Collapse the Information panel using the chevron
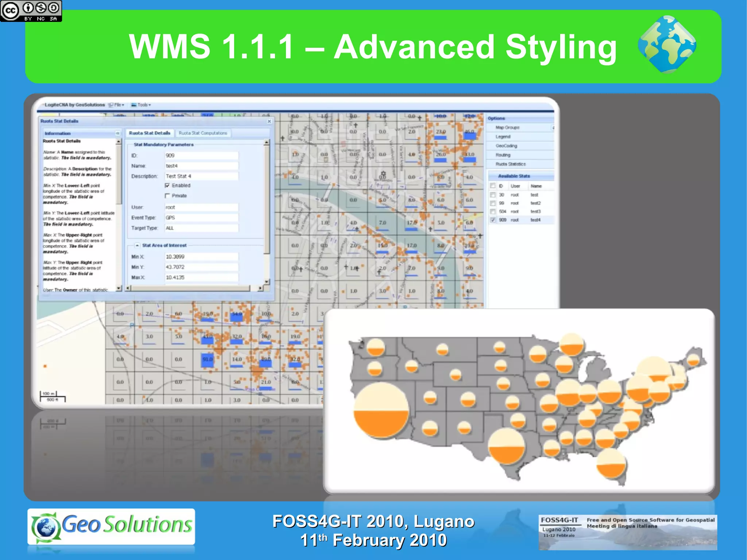Screen dimensions: 747x560 click(x=117, y=133)
